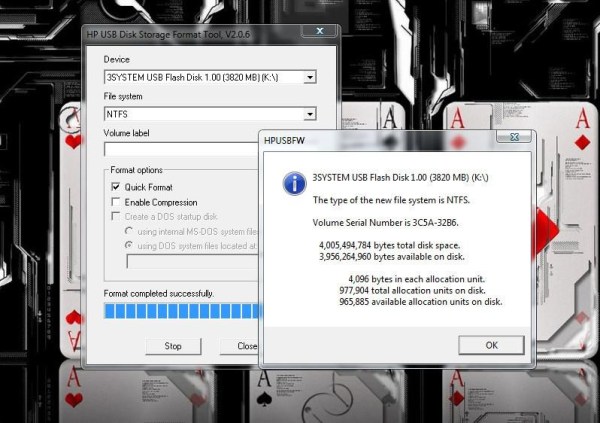Image resolution: width=600 pixels, height=423 pixels.
Task: Close the HPUSBFW message dialog
Action: click(x=514, y=137)
